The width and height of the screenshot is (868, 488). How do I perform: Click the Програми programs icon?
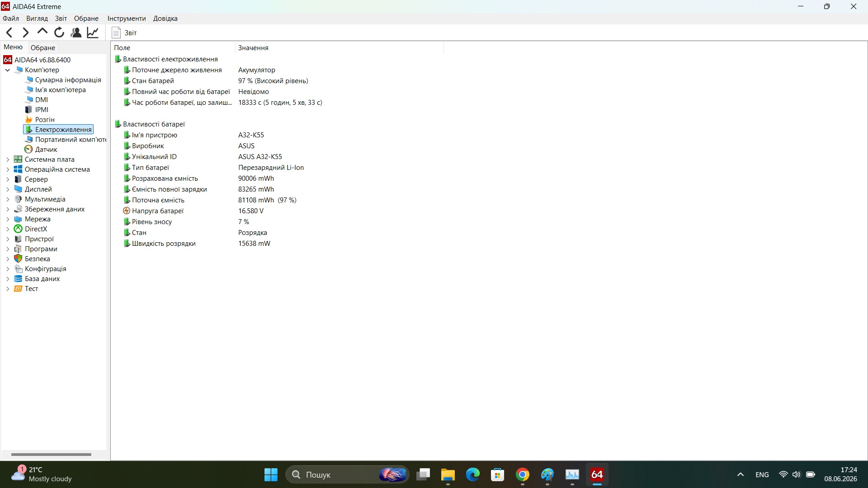[x=18, y=249]
